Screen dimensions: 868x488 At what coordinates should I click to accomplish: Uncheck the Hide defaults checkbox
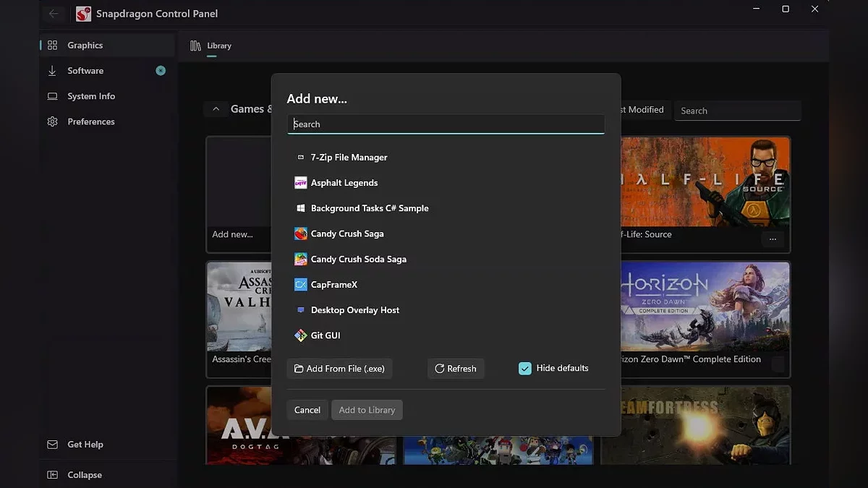pyautogui.click(x=525, y=369)
